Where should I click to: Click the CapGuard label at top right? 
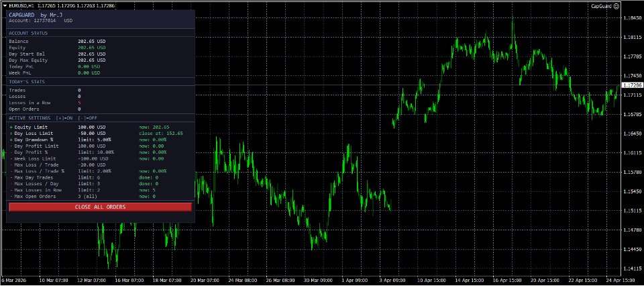click(x=601, y=6)
